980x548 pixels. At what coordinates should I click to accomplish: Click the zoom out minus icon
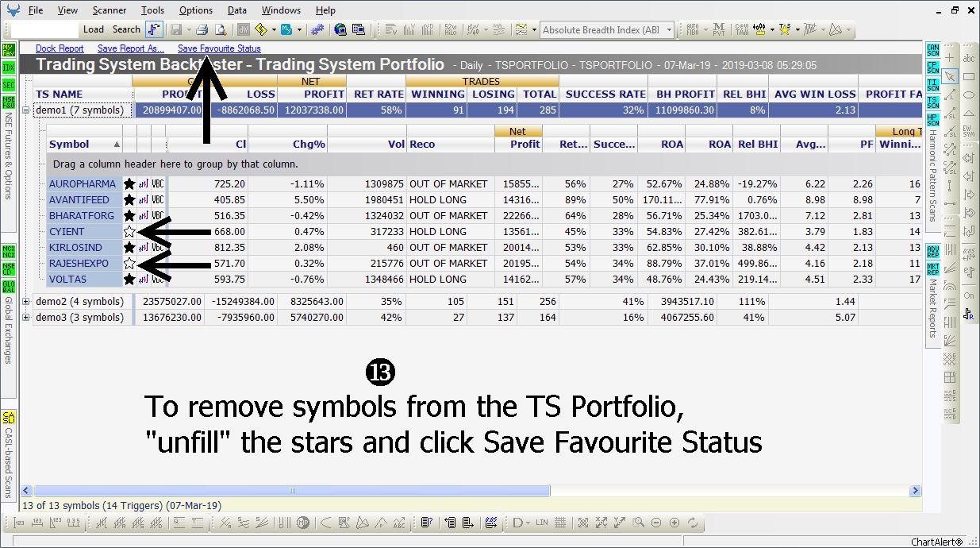pos(656,523)
